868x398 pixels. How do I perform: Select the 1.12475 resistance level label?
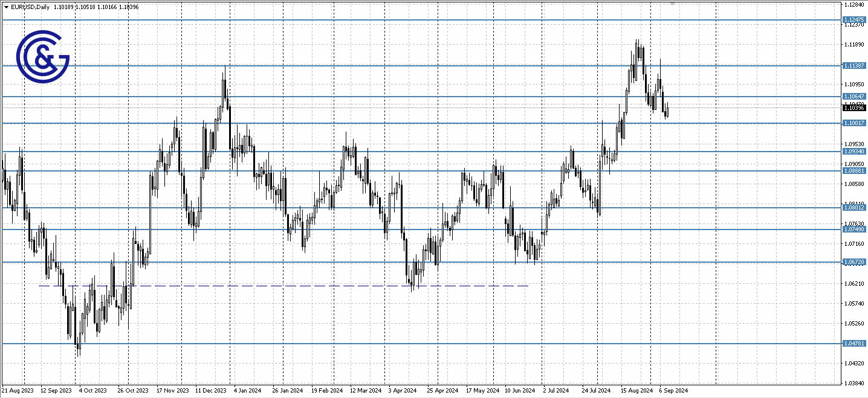coord(855,20)
